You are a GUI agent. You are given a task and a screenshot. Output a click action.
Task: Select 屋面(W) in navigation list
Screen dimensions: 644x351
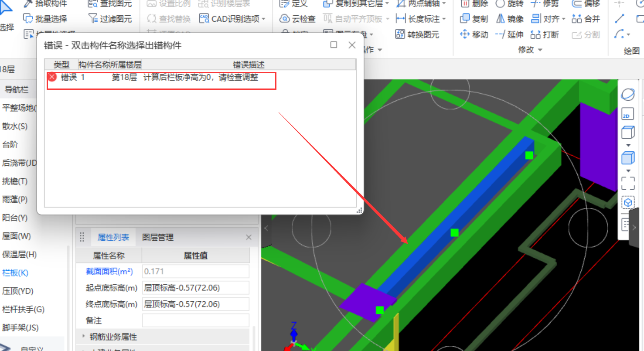[x=17, y=236]
